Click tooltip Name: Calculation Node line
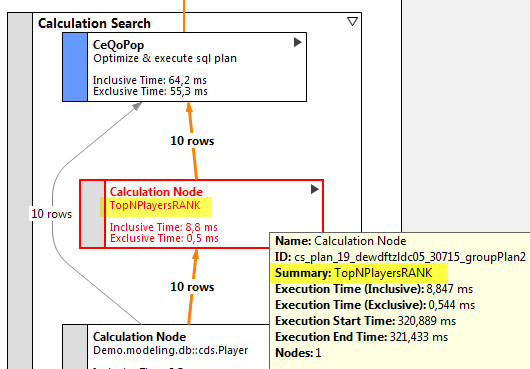 coord(341,241)
